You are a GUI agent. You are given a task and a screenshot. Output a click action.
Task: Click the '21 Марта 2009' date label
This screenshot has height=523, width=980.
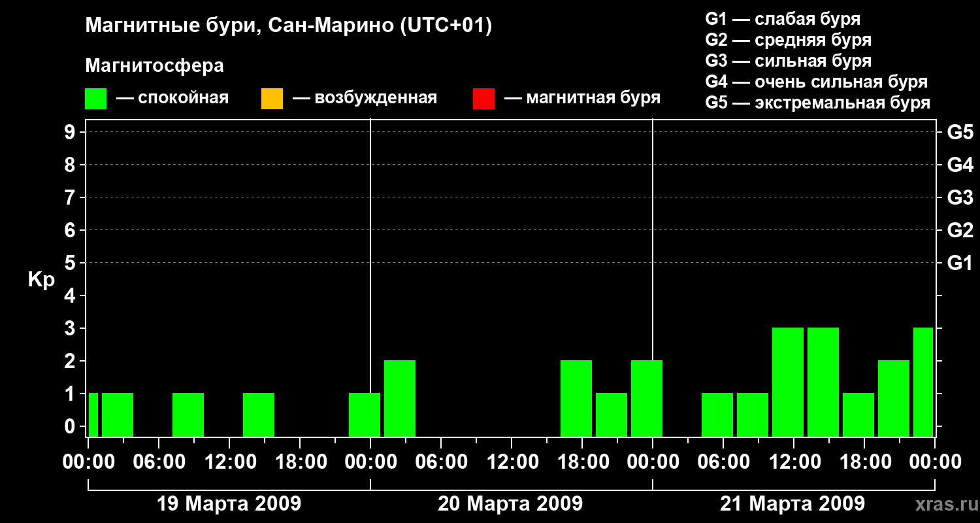792,504
